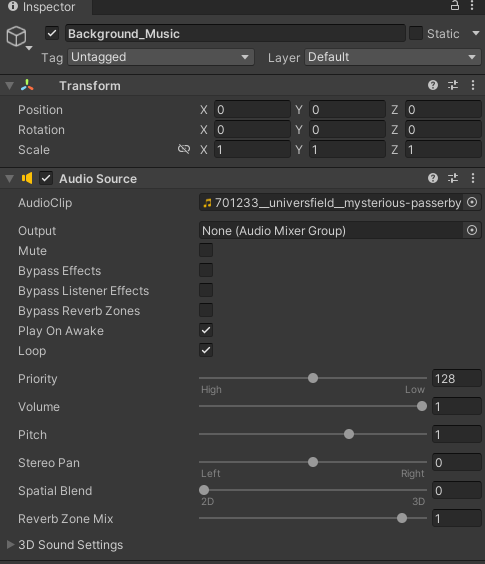This screenshot has height=564, width=485.
Task: Open Transform component help reference
Action: pos(433,85)
